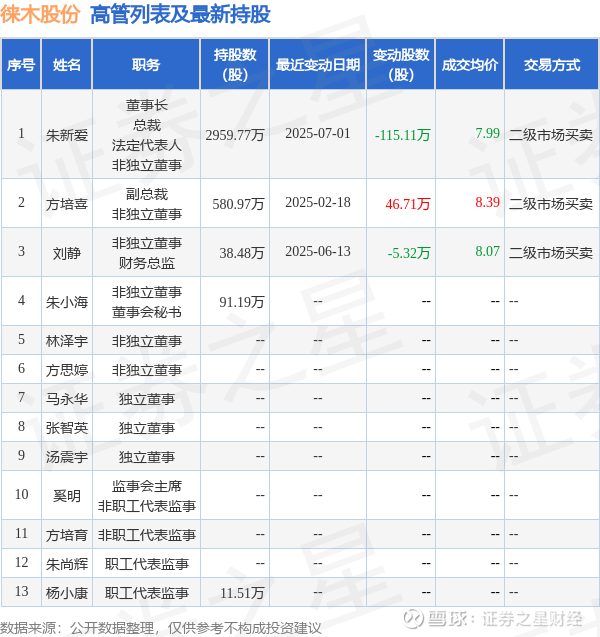Click the 变动股数(股) column header

[x=401, y=65]
